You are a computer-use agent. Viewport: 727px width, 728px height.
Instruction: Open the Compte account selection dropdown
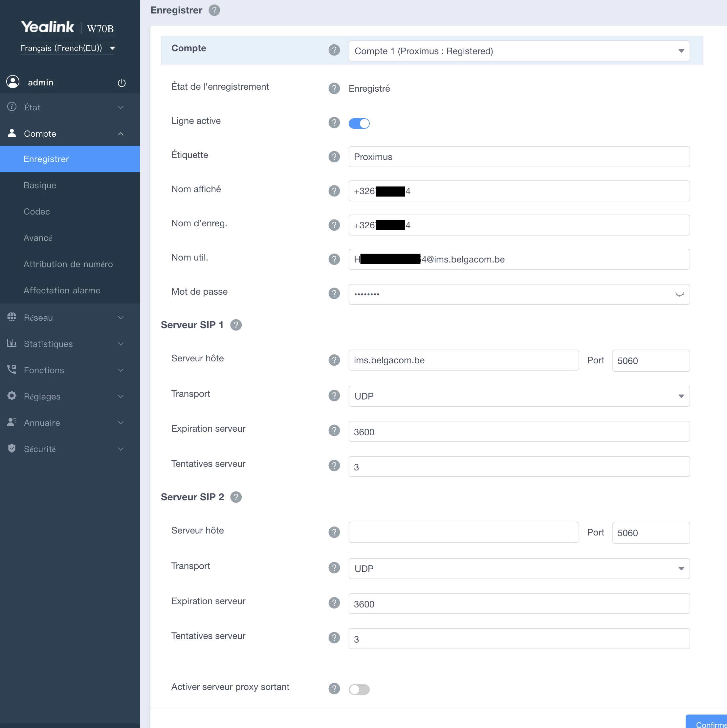[519, 51]
